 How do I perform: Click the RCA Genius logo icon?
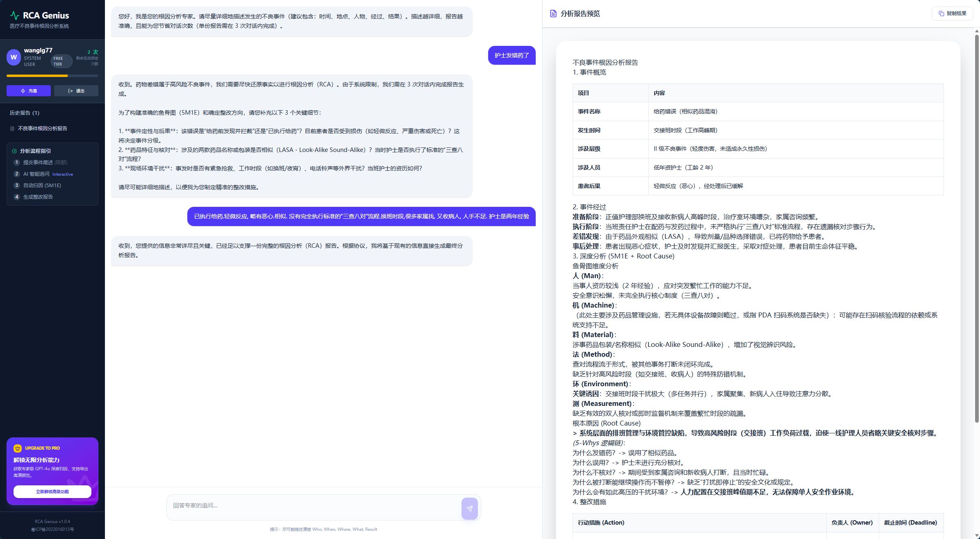(14, 16)
